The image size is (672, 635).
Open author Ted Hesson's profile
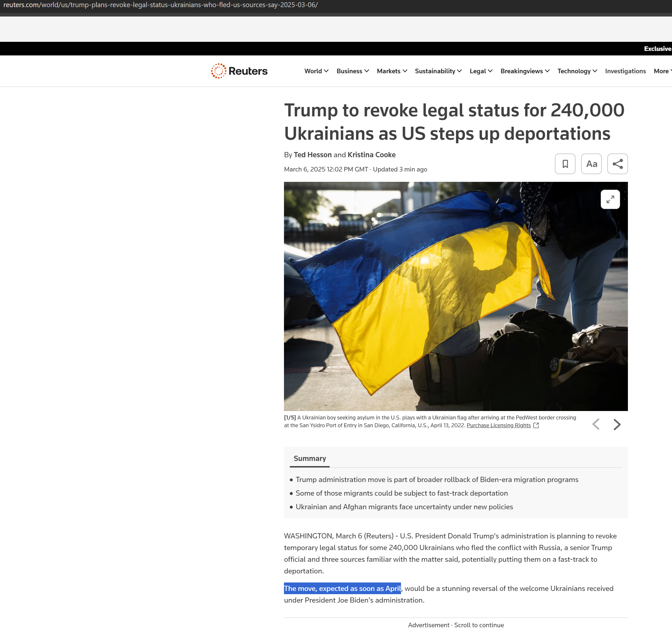(x=312, y=155)
